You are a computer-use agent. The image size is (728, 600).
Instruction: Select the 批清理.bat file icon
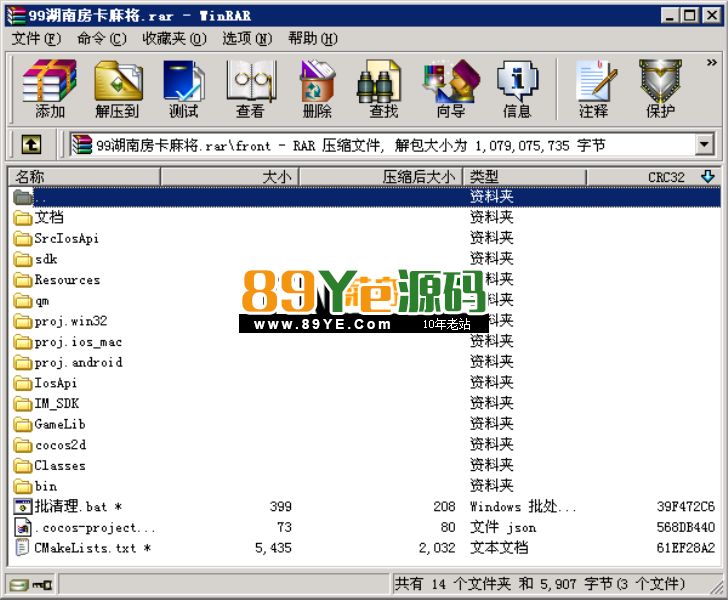pyautogui.click(x=22, y=506)
